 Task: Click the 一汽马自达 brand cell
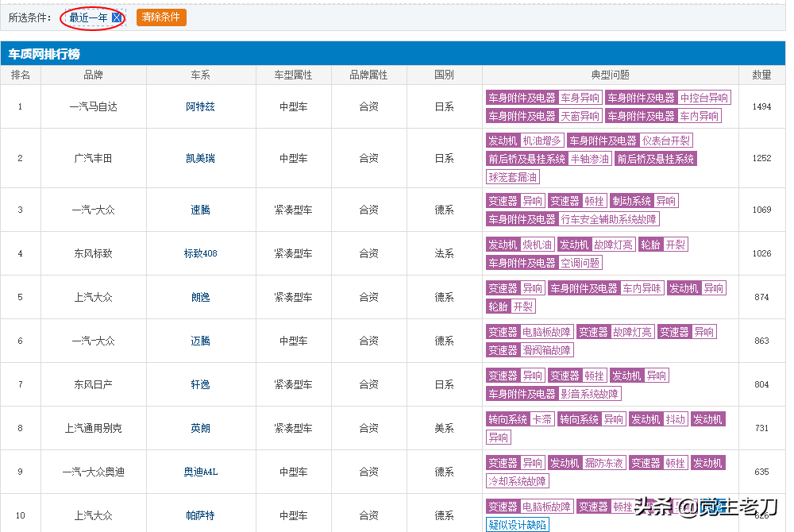click(x=93, y=107)
